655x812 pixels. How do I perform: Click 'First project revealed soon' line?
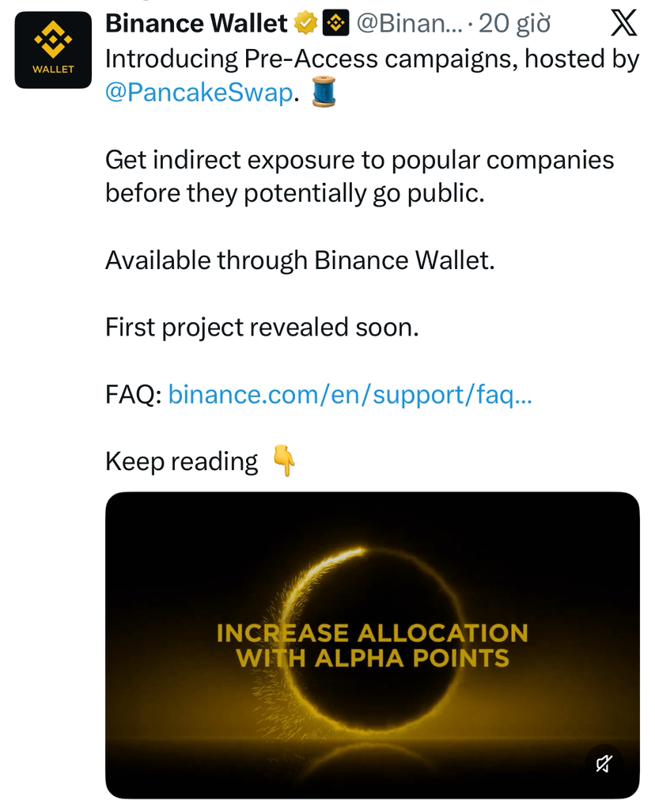pyautogui.click(x=262, y=328)
